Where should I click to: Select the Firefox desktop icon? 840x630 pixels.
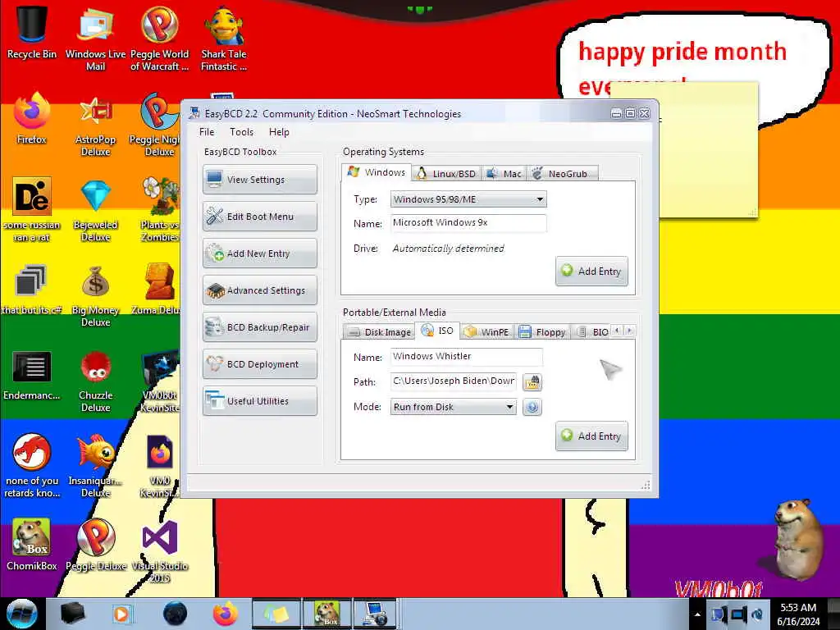(32, 118)
